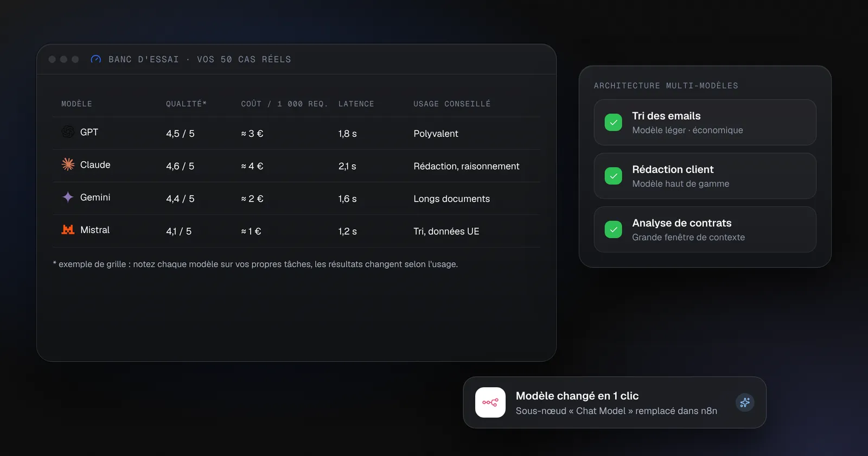Open the Rédaction client card title

673,169
